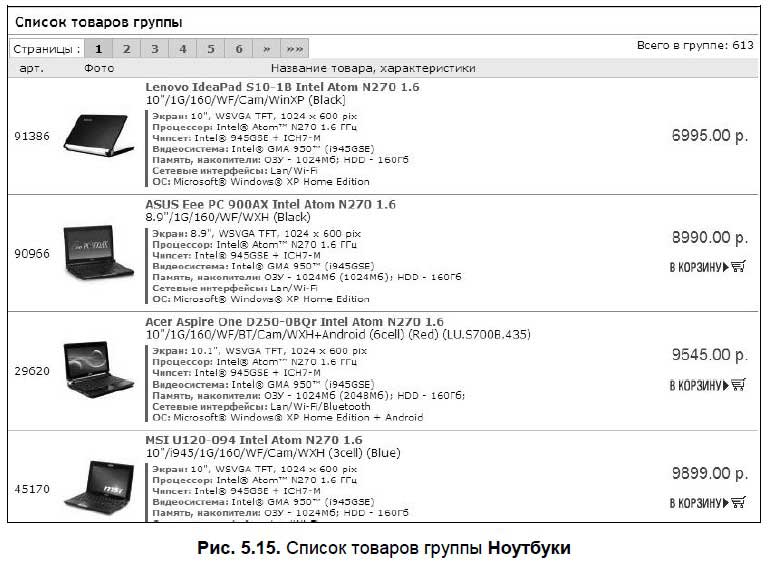Image resolution: width=769 pixels, height=565 pixels.
Task: View MSI U120 photo thumbnail
Action: [99, 487]
